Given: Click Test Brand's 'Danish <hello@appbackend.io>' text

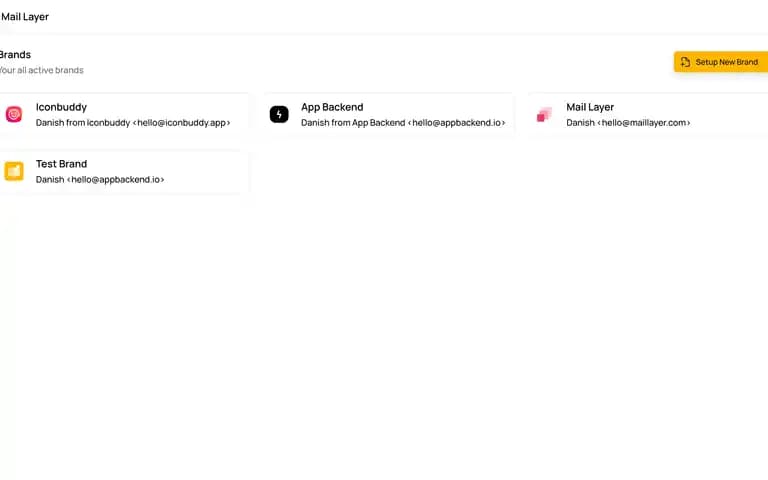Looking at the screenshot, I should (x=100, y=180).
